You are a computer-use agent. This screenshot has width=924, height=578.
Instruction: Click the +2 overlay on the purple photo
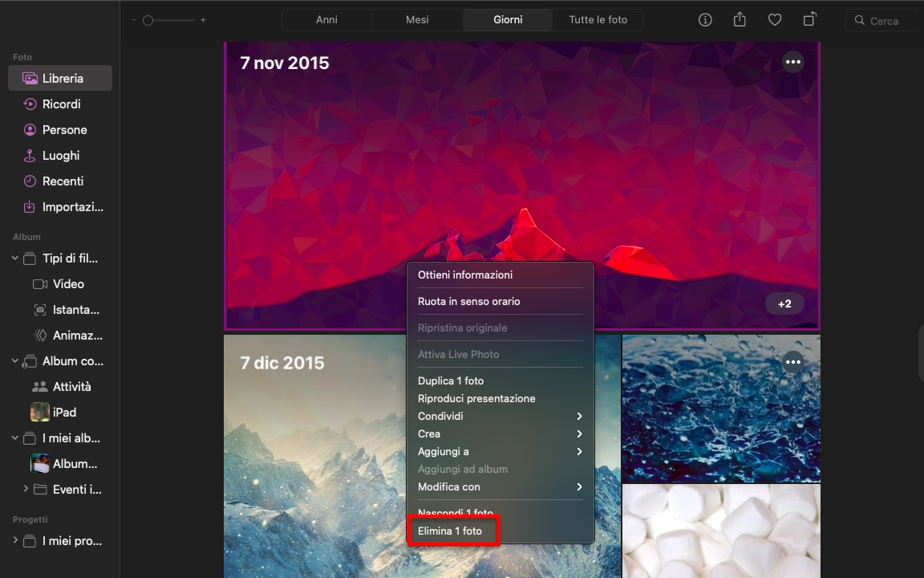[x=784, y=303]
